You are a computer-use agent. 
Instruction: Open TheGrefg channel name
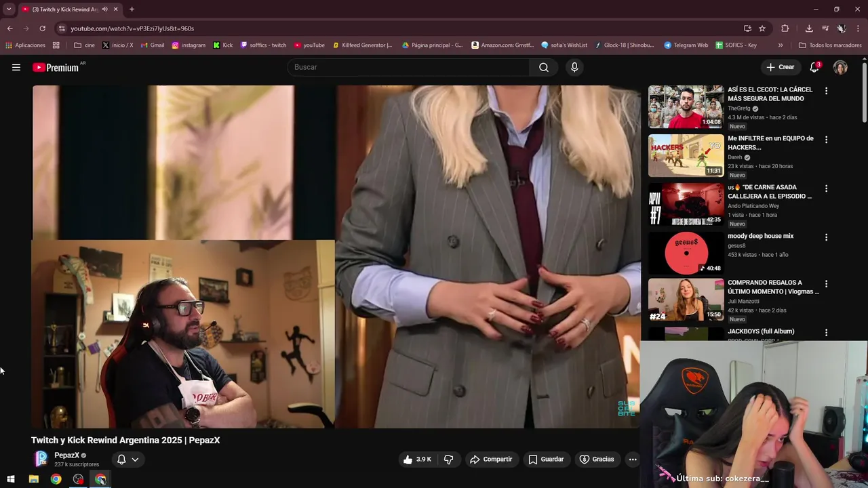739,108
